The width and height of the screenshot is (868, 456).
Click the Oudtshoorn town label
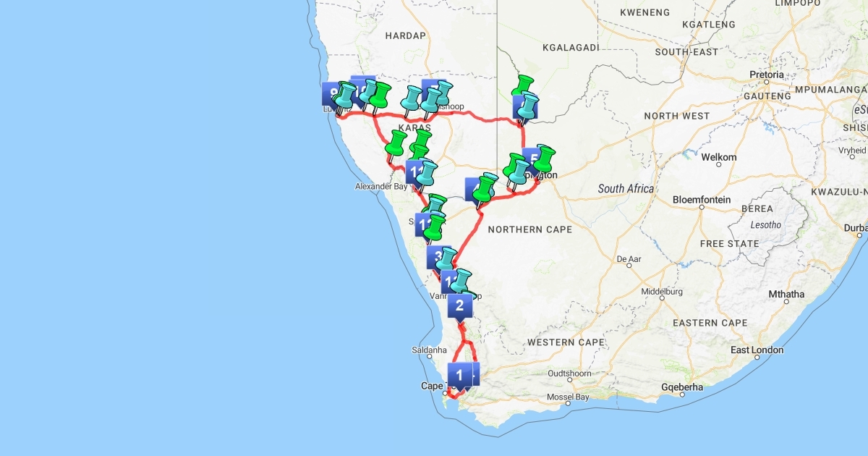pyautogui.click(x=571, y=373)
